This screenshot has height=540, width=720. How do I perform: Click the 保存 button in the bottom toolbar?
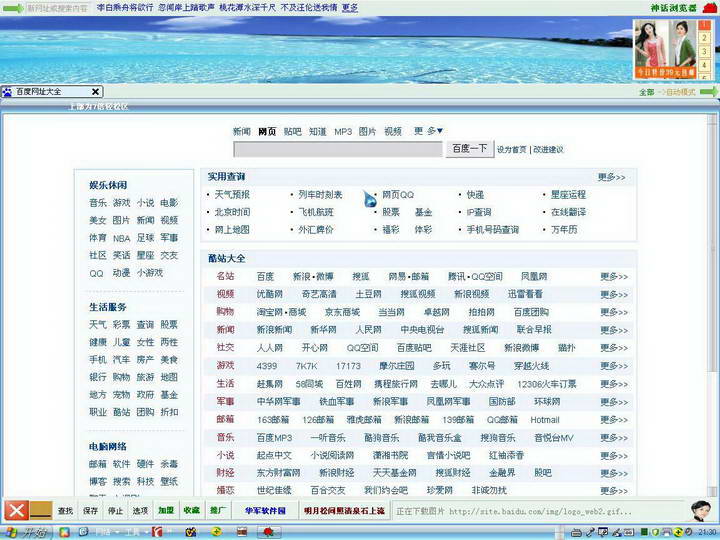90,511
